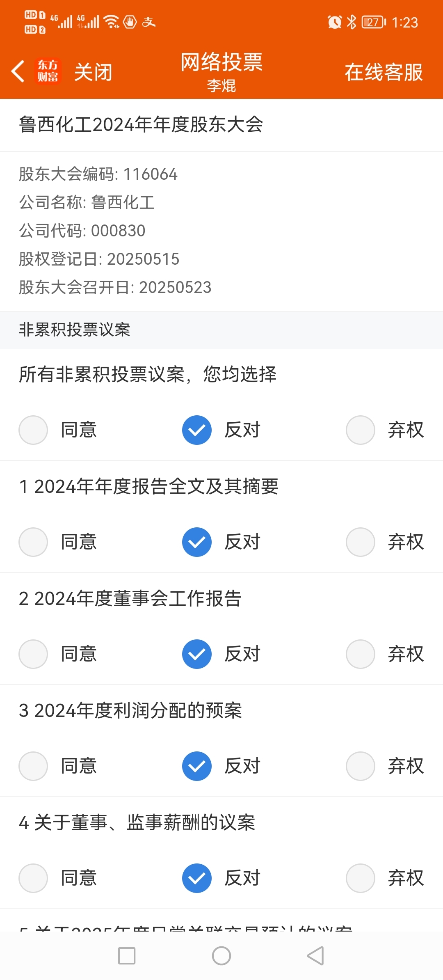
Task: Tap 关闭 to close the voting page
Action: pos(94,72)
